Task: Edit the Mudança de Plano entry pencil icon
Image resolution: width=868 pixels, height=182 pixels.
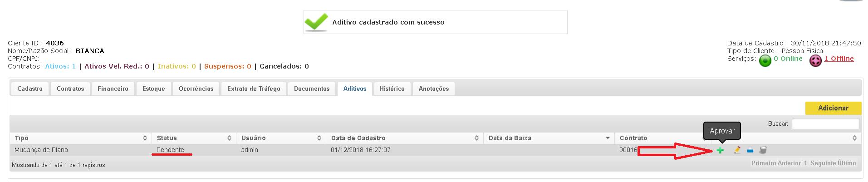Action: click(x=737, y=150)
